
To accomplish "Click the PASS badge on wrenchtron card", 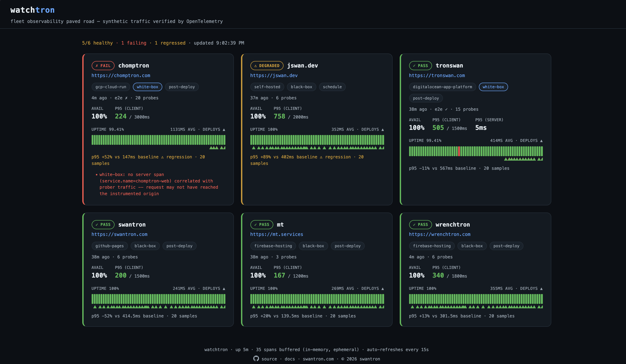I will point(420,225).
